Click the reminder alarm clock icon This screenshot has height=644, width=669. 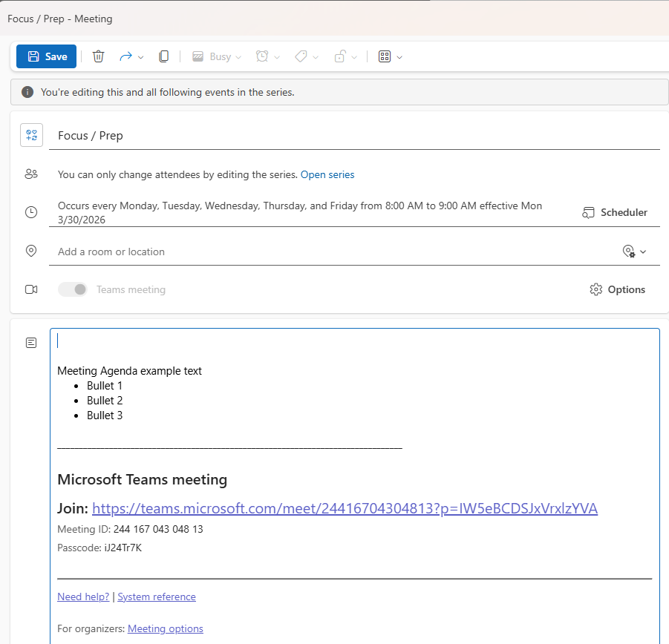point(262,56)
